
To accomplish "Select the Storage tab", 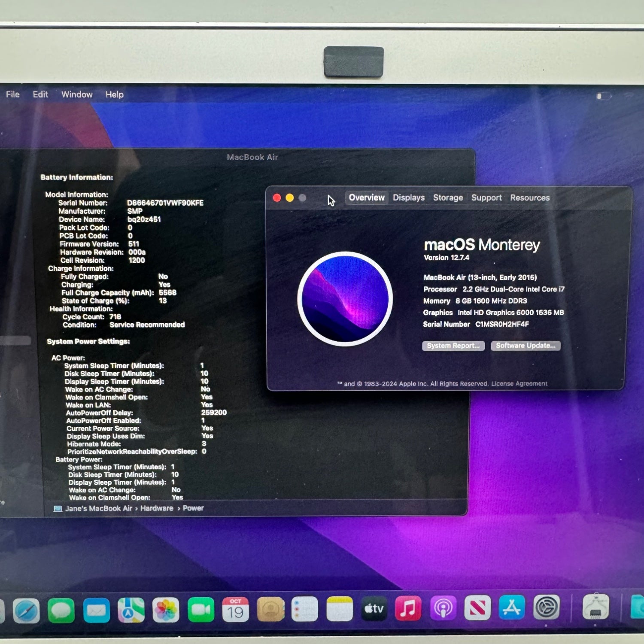I will [448, 198].
